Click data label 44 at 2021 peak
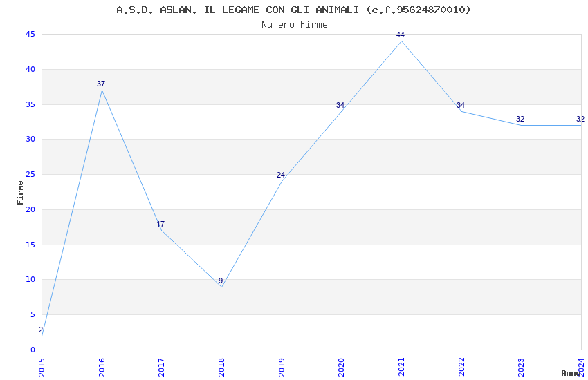Image resolution: width=588 pixels, height=380 pixels. click(401, 35)
